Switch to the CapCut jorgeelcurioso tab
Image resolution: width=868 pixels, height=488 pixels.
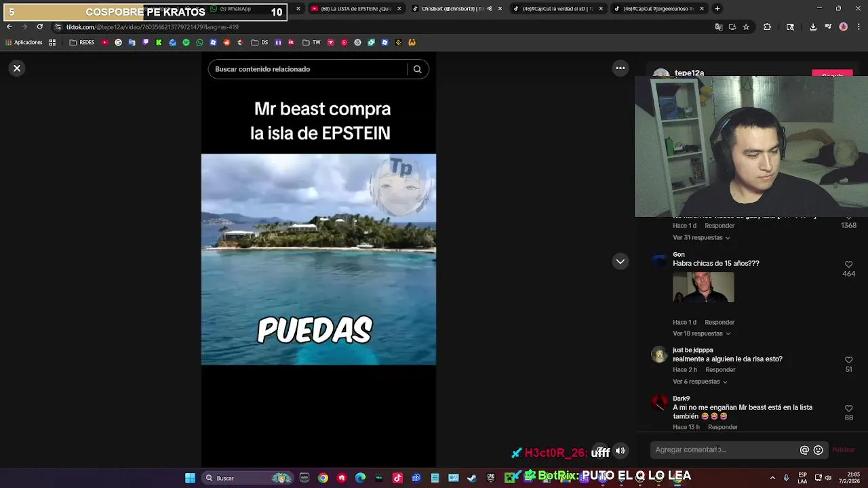point(658,9)
